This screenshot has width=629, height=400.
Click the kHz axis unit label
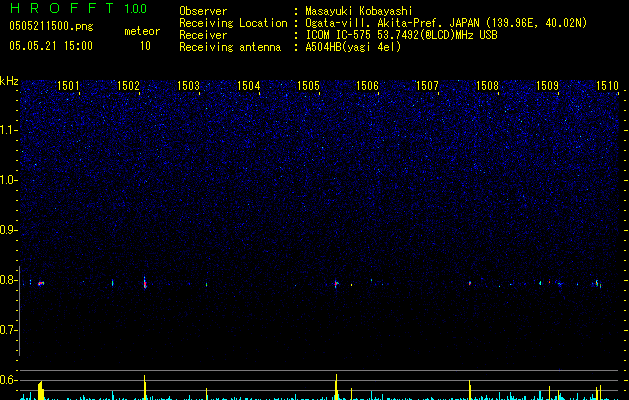tap(9, 81)
